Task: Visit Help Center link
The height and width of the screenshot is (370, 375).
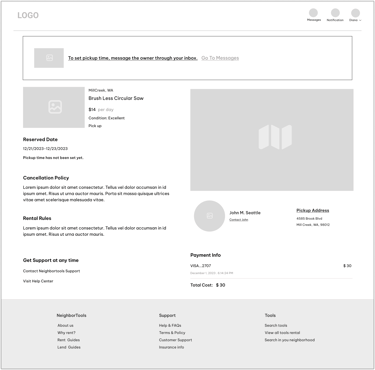Action: 38,281
